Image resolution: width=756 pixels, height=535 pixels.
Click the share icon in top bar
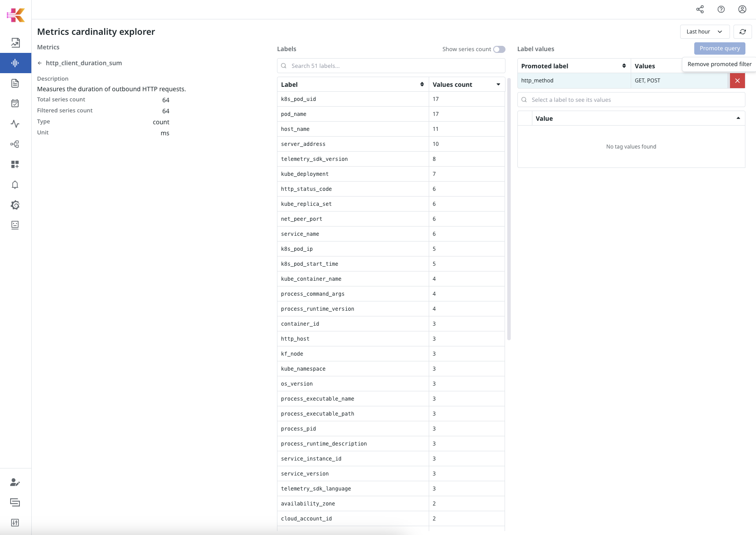pyautogui.click(x=700, y=9)
